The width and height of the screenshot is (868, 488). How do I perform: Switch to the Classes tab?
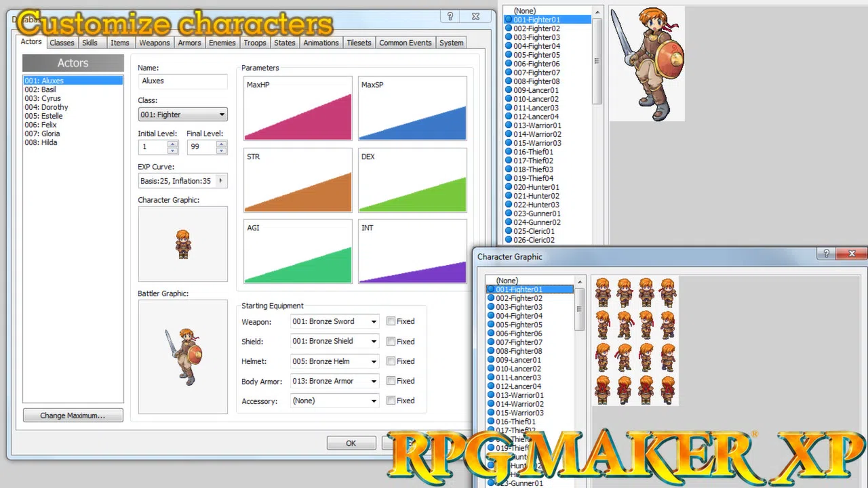click(x=62, y=43)
